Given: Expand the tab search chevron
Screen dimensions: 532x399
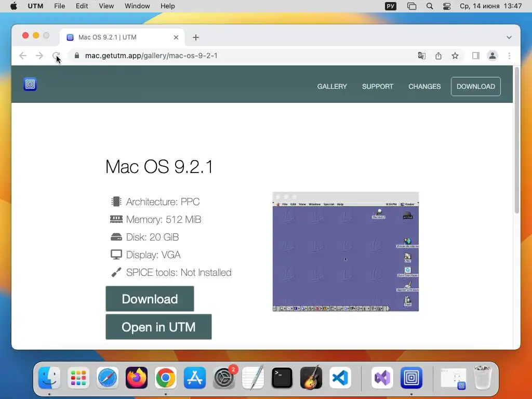Looking at the screenshot, I should pyautogui.click(x=509, y=37).
